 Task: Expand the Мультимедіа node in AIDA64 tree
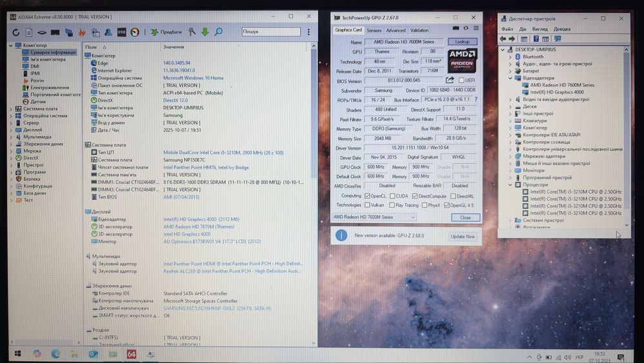11,137
